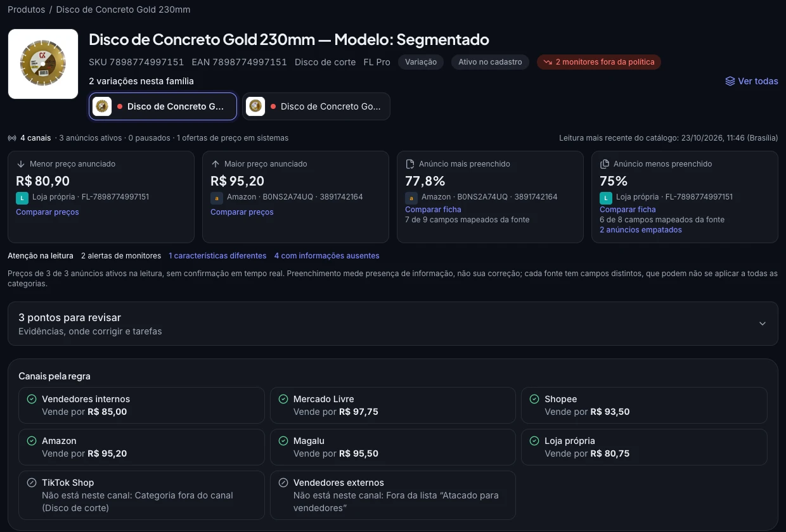
Task: Click the blocked icon for Vendedores externos
Action: 283,483
